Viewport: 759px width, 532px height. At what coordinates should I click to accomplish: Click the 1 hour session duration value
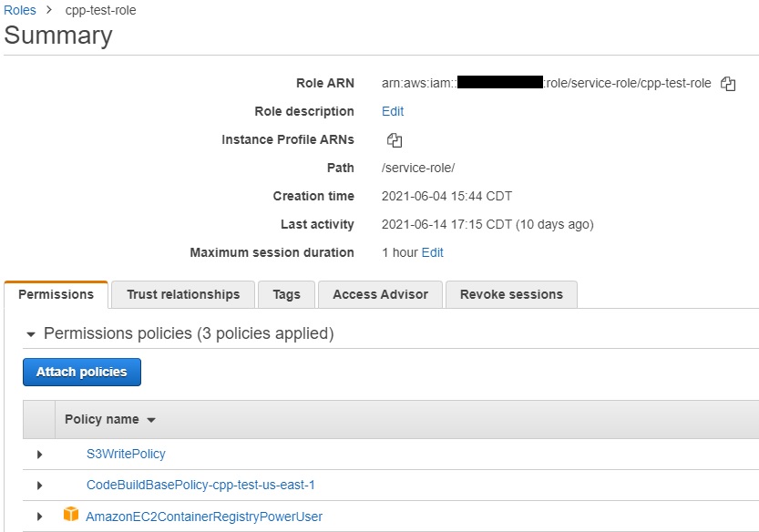pyautogui.click(x=400, y=252)
